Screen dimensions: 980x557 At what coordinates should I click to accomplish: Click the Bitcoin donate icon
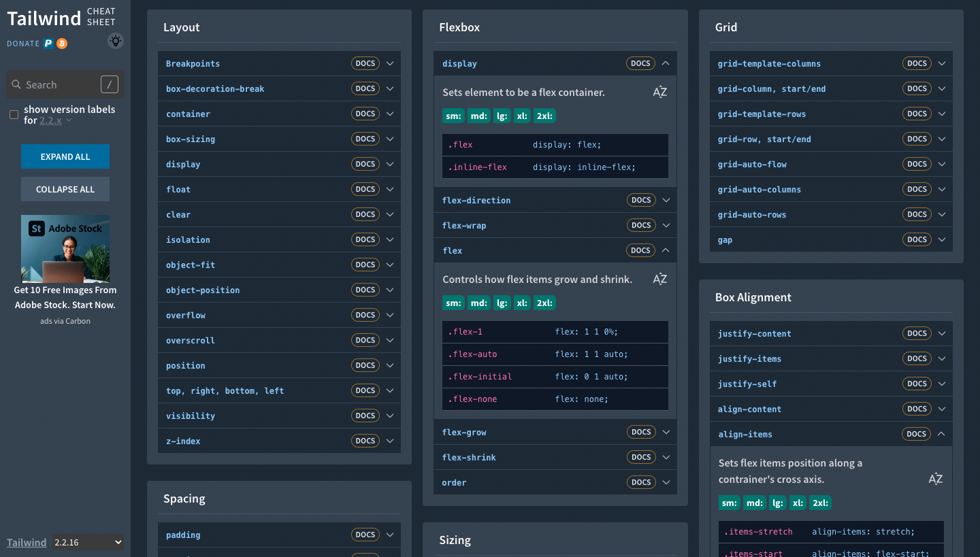click(x=62, y=44)
